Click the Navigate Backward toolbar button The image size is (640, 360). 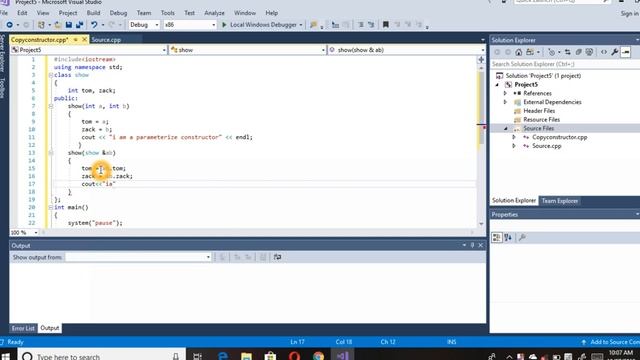9,25
